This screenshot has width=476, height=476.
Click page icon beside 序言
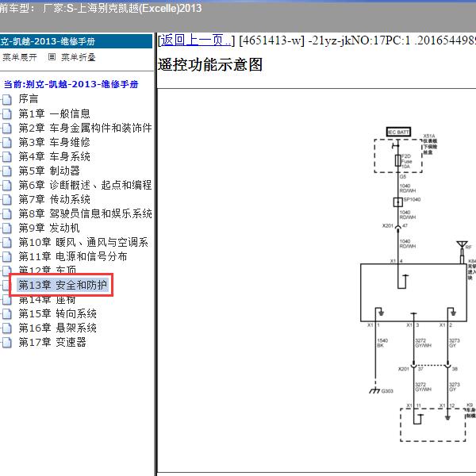[6, 99]
